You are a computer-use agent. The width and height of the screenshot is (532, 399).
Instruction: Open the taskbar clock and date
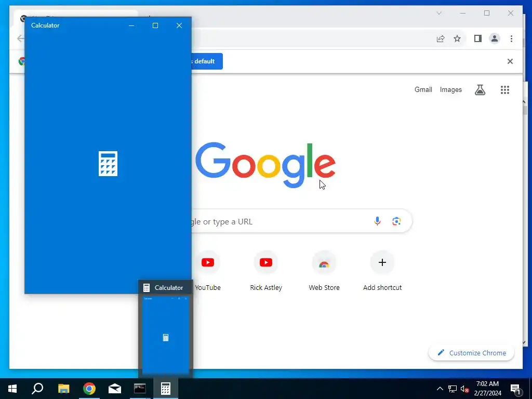tap(487, 389)
